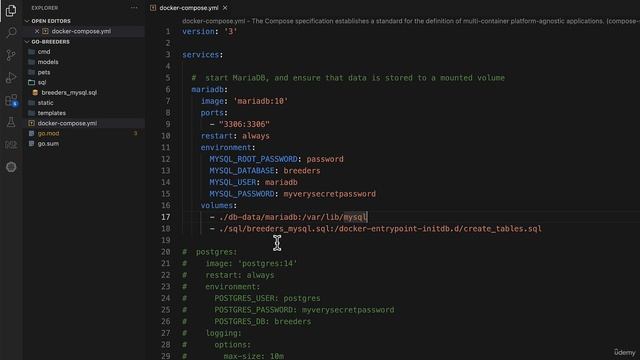
Task: Collapse the Open Editors section
Action: click(x=27, y=21)
